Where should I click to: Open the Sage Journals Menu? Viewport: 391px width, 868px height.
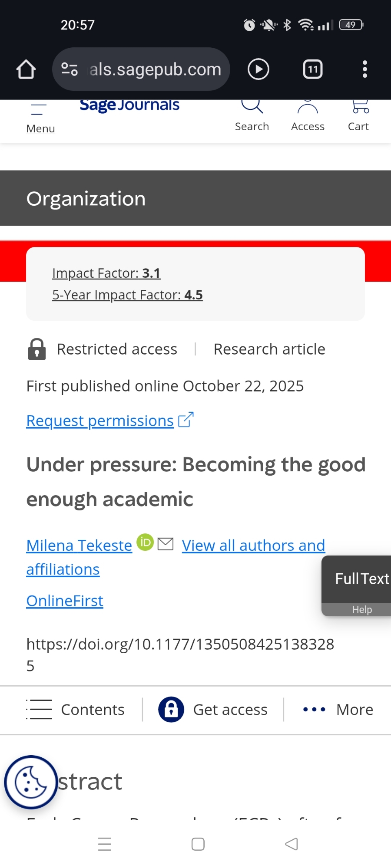tap(40, 118)
